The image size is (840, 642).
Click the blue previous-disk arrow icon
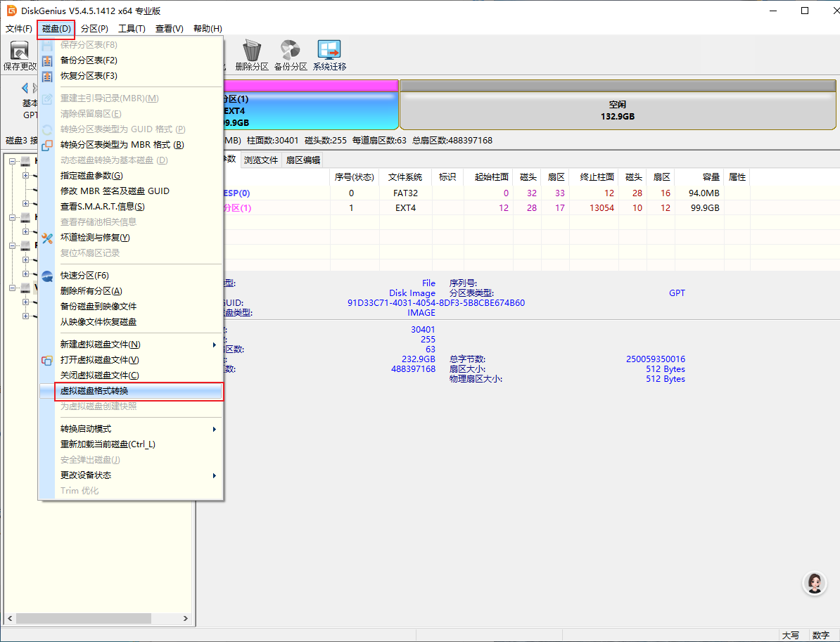point(25,88)
